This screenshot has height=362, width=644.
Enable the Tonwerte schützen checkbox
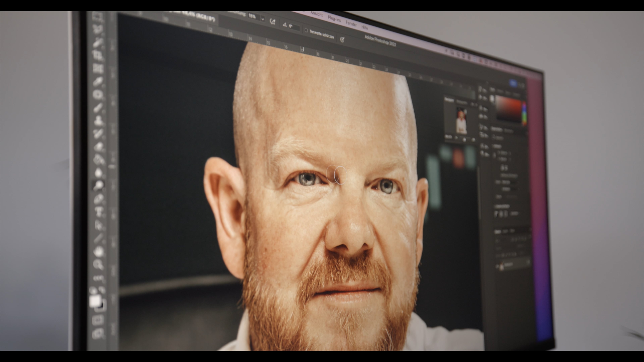click(x=306, y=30)
